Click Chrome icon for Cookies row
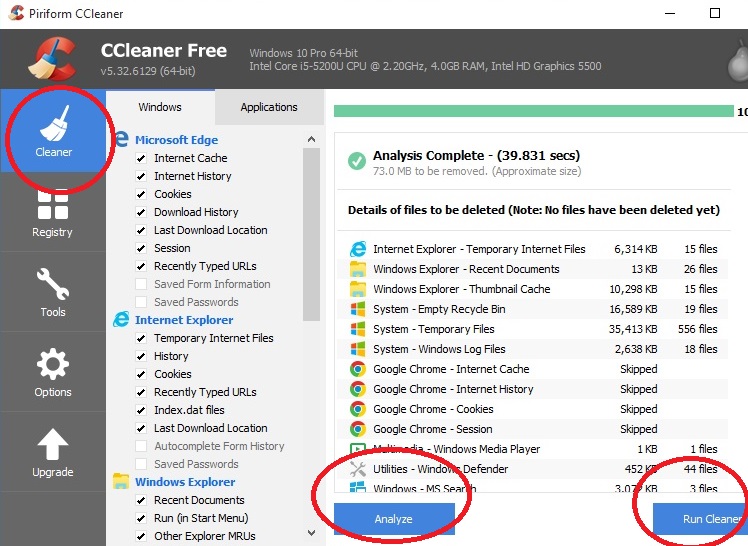The width and height of the screenshot is (748, 546). coord(358,409)
